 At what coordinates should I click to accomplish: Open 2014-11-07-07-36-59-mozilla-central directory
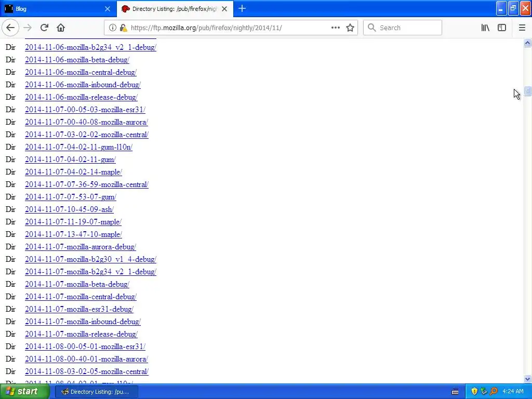[x=87, y=184]
